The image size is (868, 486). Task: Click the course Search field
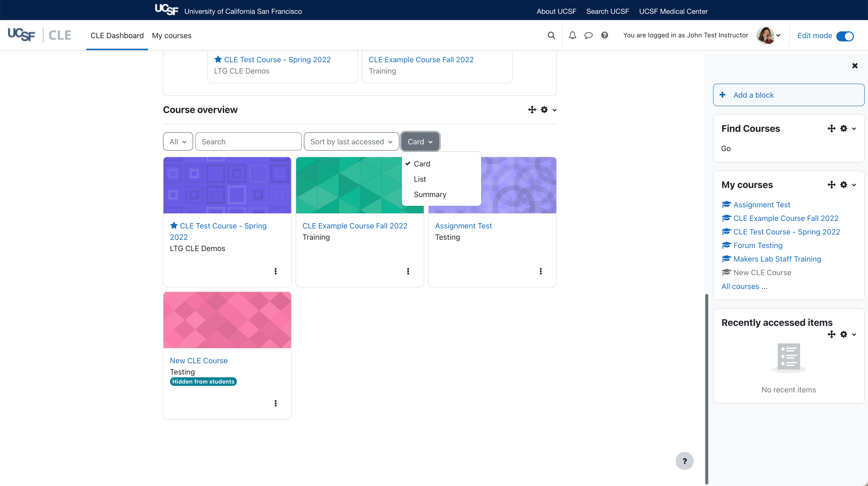point(248,142)
